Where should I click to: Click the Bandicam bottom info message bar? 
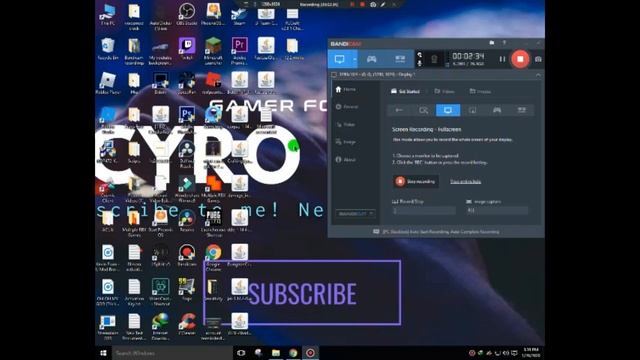(436, 232)
